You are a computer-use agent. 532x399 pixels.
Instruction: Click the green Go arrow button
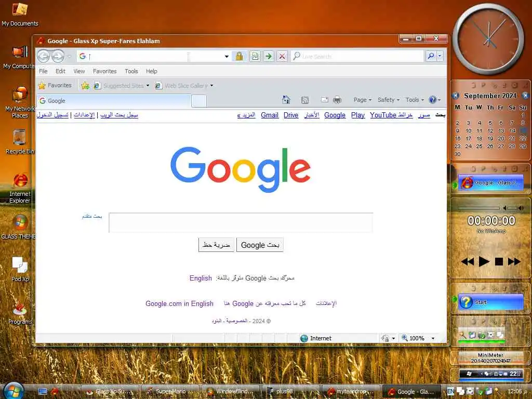point(269,56)
